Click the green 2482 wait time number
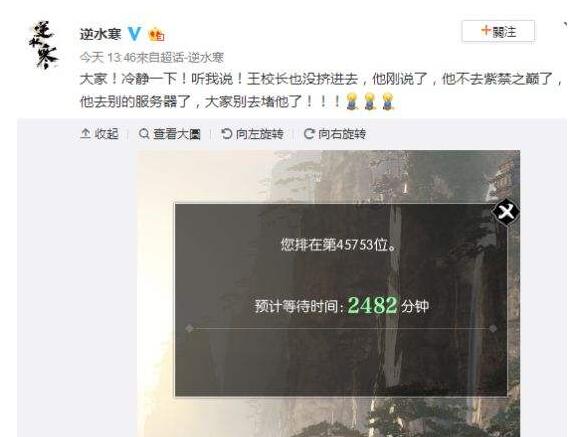The image size is (571, 437). pyautogui.click(x=372, y=305)
